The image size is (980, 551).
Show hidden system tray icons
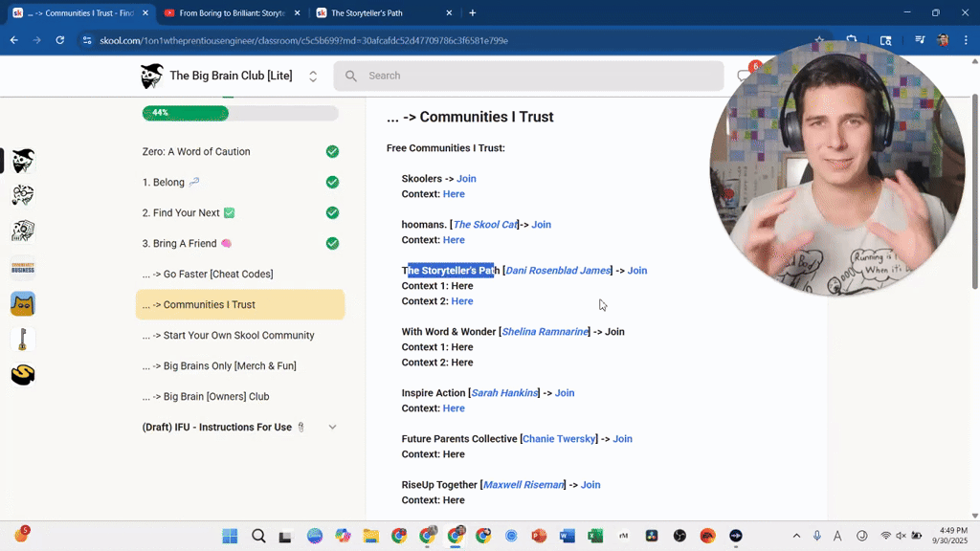click(x=796, y=536)
